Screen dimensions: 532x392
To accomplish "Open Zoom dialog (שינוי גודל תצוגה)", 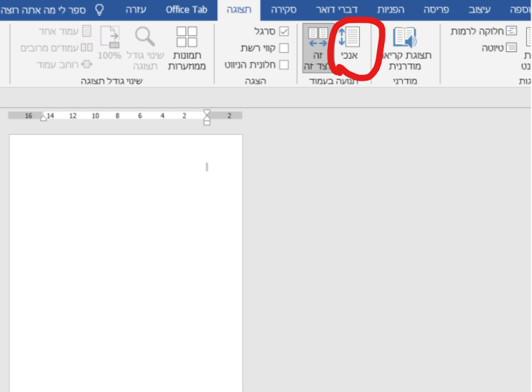I will (x=145, y=48).
